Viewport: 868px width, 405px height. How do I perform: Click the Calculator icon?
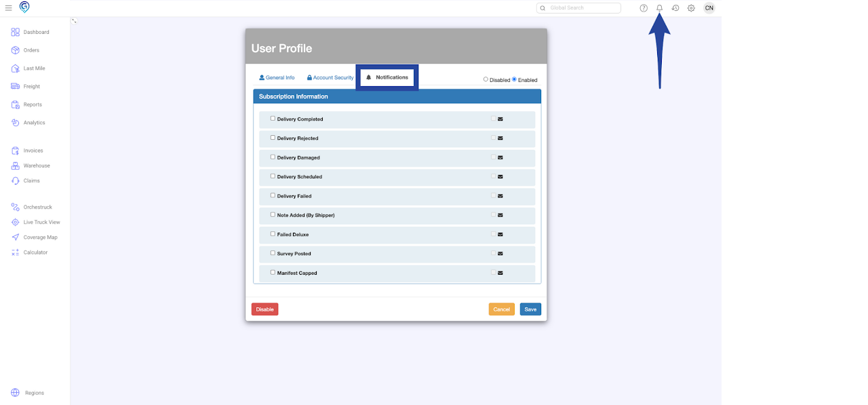[x=16, y=252]
